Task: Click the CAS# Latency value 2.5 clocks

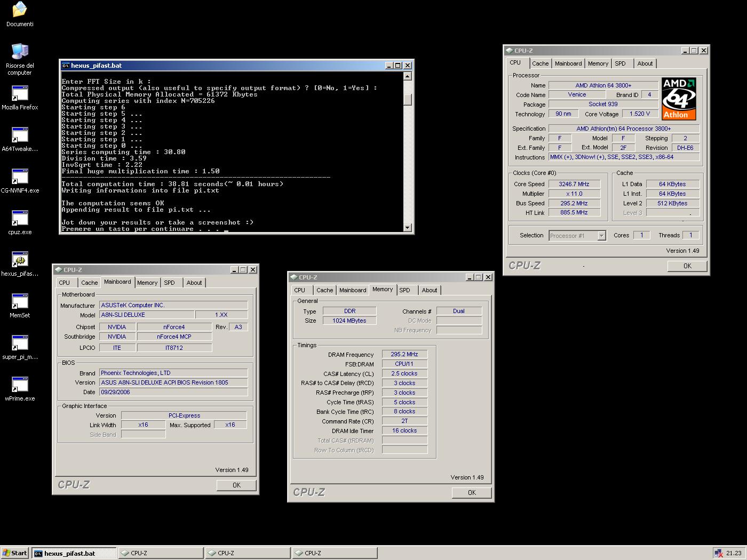Action: (x=404, y=373)
